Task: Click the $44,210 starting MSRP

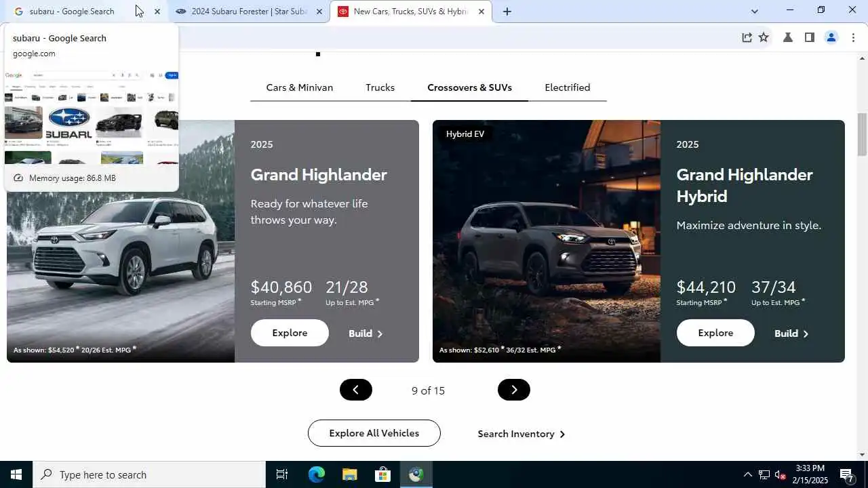Action: [x=706, y=287]
